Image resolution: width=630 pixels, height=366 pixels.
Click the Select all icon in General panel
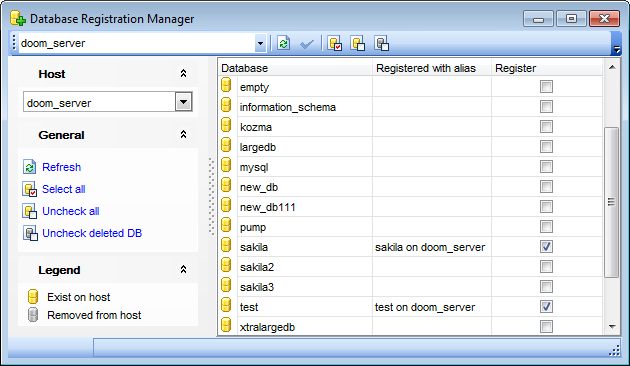[30, 189]
